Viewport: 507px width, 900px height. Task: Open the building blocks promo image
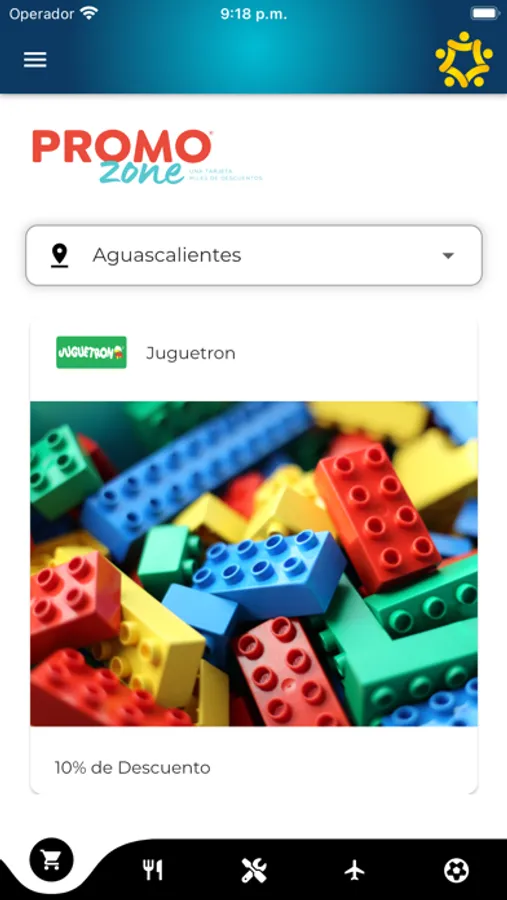[254, 564]
